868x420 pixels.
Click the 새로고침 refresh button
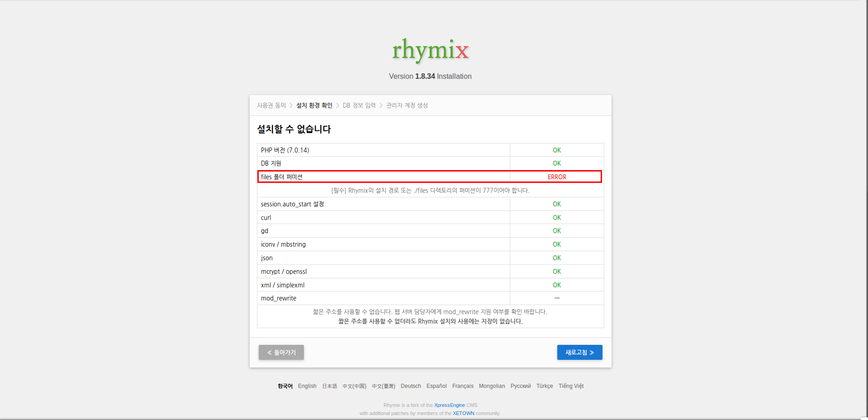click(x=579, y=352)
